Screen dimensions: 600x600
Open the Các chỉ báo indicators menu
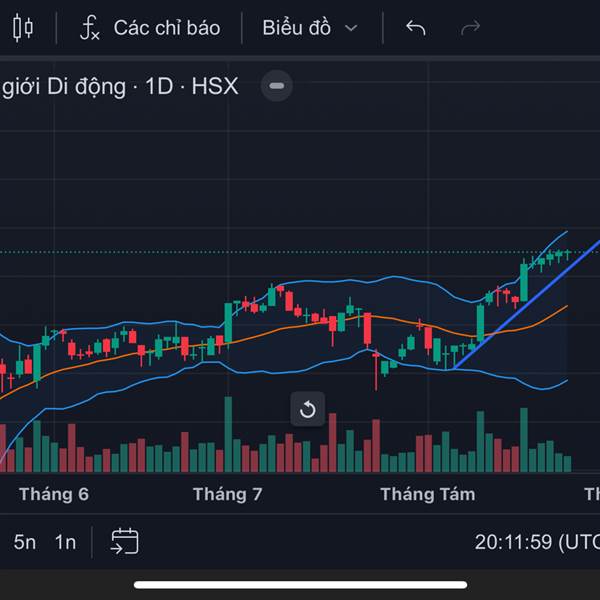150,28
